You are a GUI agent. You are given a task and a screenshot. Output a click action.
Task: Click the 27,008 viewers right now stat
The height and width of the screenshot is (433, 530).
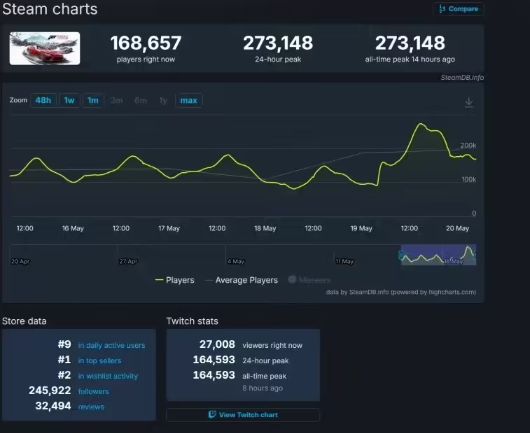pos(217,344)
